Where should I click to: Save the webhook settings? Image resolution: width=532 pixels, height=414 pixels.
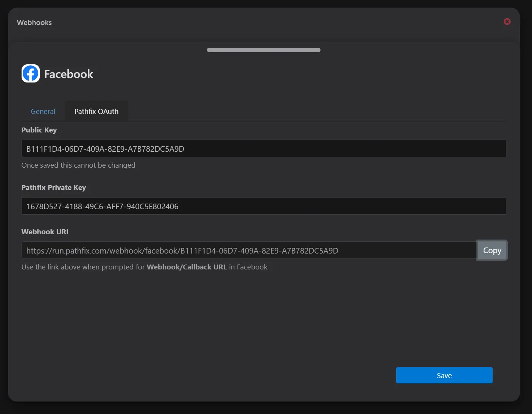pyautogui.click(x=444, y=375)
